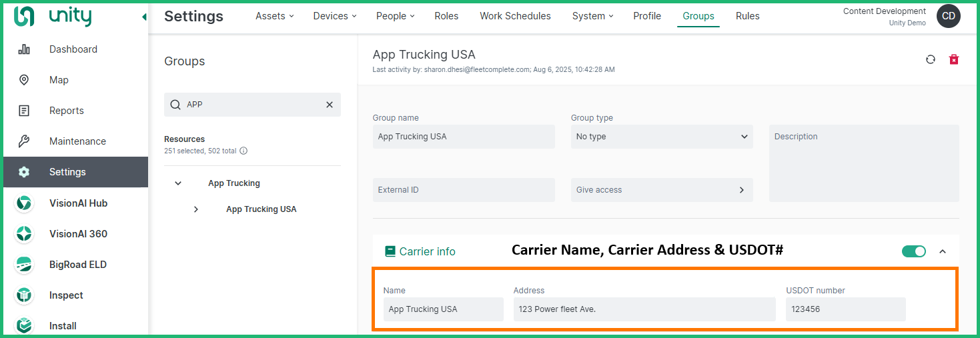
Task: Collapse the App Trucking tree node
Action: point(178,183)
